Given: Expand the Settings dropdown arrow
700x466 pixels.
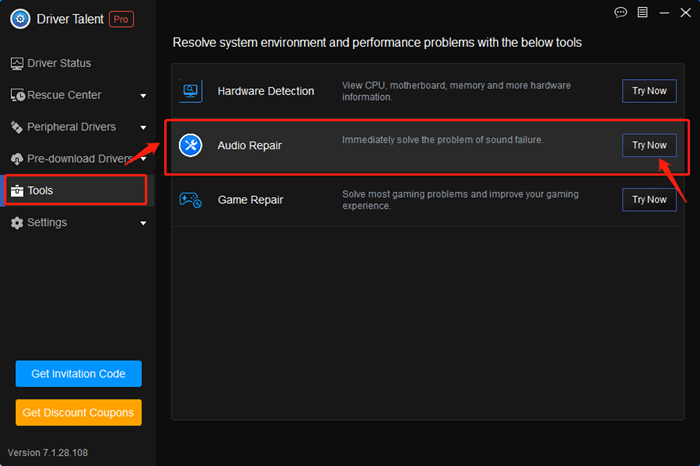Looking at the screenshot, I should tap(143, 223).
